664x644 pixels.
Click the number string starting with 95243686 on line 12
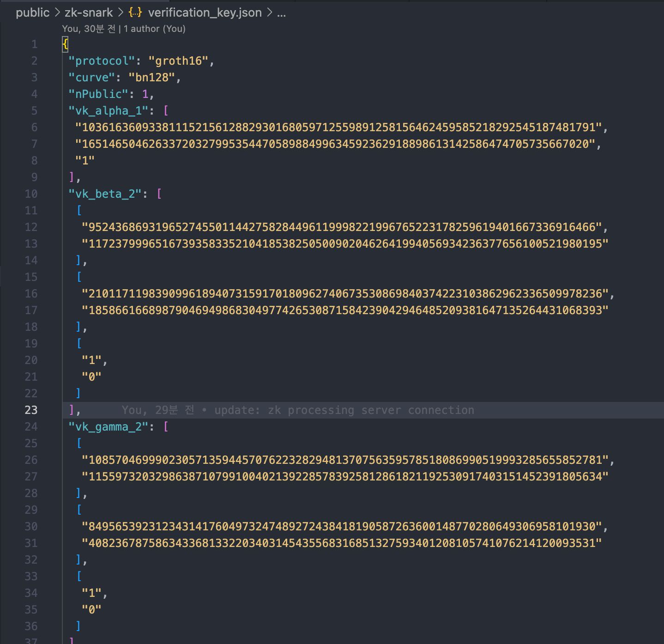coord(342,227)
